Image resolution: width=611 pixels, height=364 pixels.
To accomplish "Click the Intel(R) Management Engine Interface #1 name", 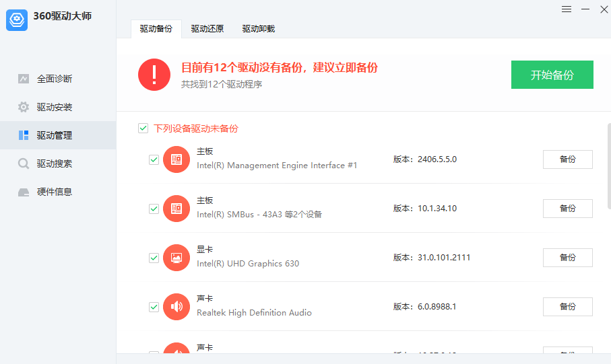I will point(277,166).
